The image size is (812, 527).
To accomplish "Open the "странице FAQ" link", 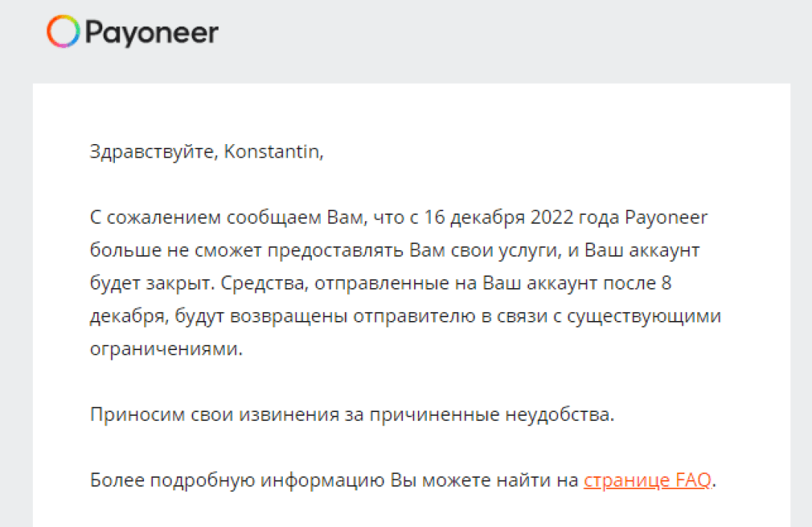I will [x=648, y=480].
